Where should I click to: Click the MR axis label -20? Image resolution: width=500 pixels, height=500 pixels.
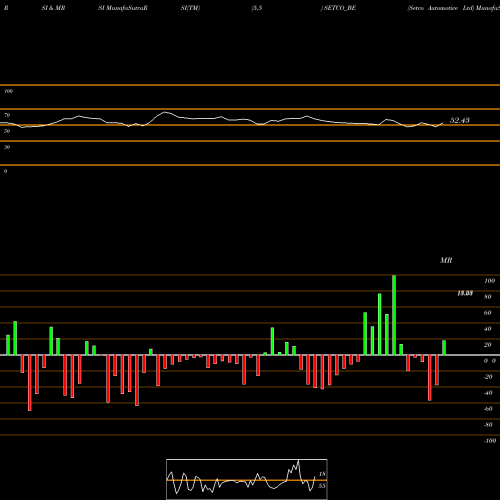tap(488, 377)
